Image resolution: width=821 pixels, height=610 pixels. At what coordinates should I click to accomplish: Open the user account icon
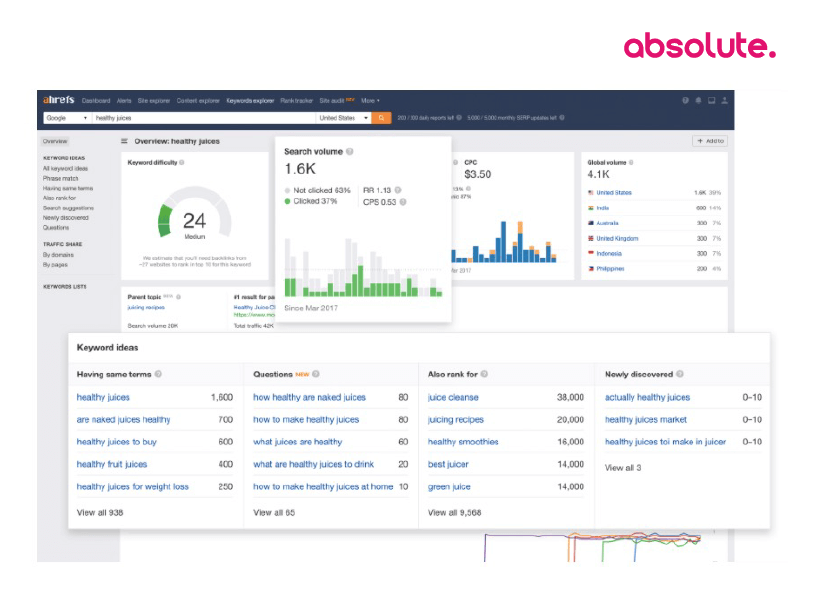coord(724,101)
